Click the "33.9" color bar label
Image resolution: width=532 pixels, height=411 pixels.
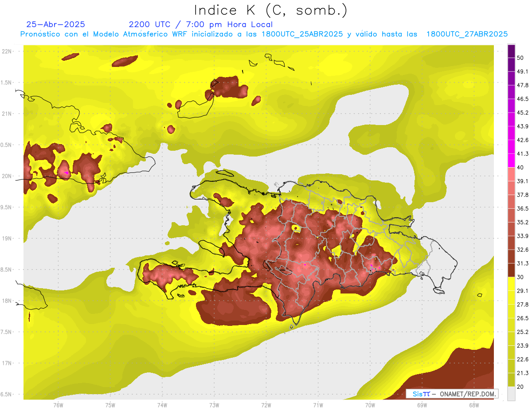(x=522, y=236)
